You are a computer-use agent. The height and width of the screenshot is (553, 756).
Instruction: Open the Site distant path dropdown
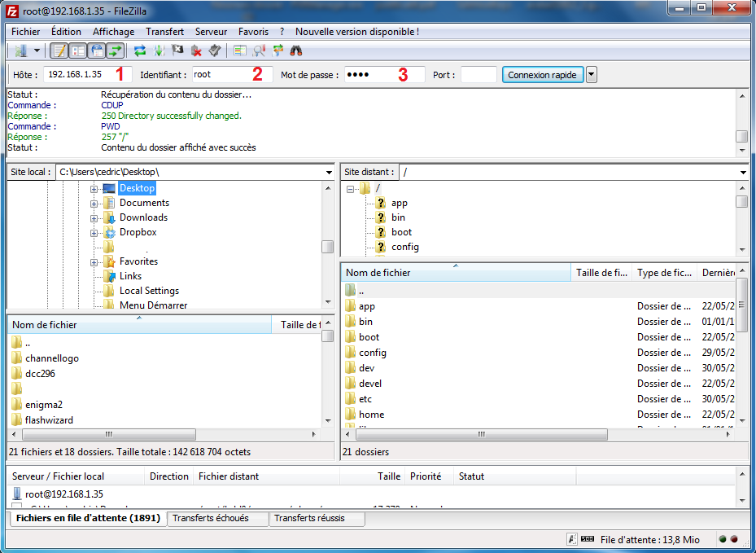(x=742, y=173)
